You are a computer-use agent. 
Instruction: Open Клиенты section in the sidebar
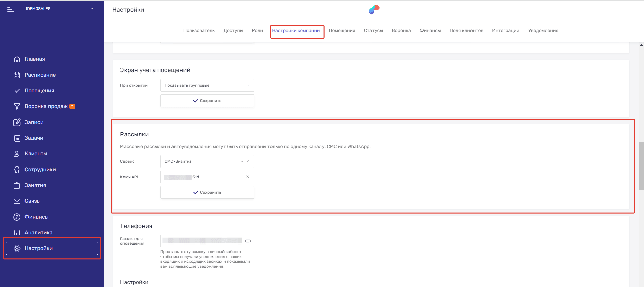pyautogui.click(x=36, y=154)
